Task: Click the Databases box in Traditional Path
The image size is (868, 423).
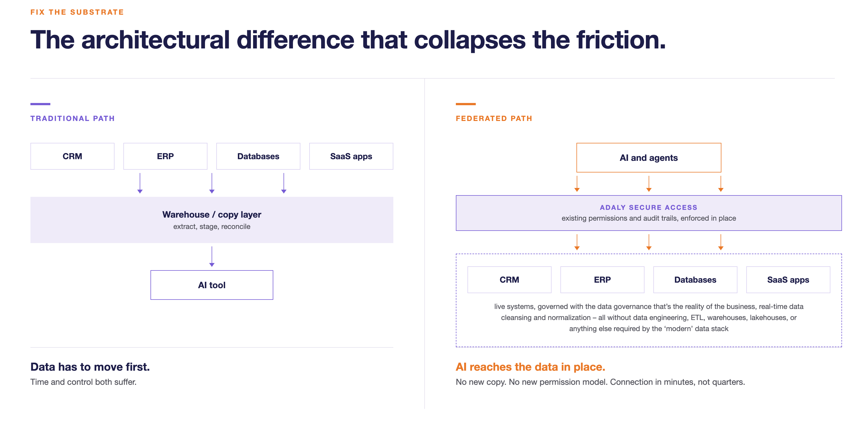Action: pyautogui.click(x=258, y=156)
